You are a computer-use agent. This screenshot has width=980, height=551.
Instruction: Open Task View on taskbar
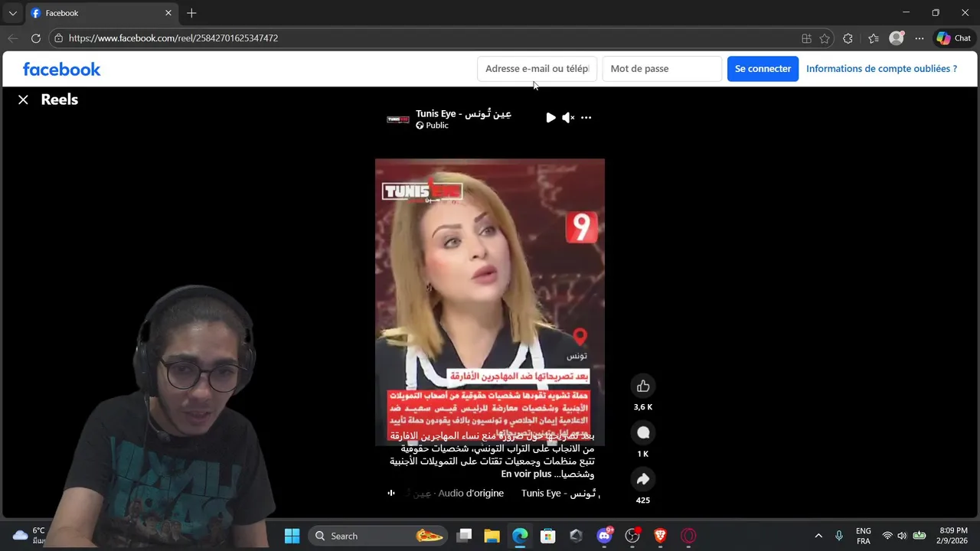click(x=464, y=536)
